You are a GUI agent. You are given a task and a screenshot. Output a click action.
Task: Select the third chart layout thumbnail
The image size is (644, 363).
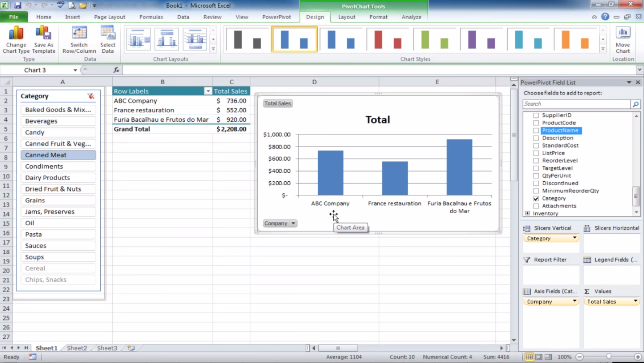coord(195,39)
